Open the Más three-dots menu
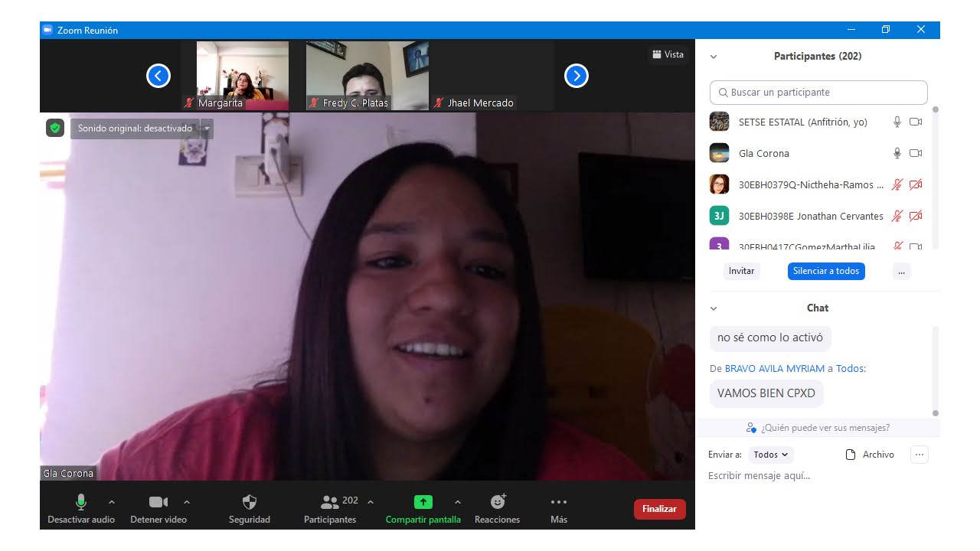The height and width of the screenshot is (551, 980). [559, 502]
